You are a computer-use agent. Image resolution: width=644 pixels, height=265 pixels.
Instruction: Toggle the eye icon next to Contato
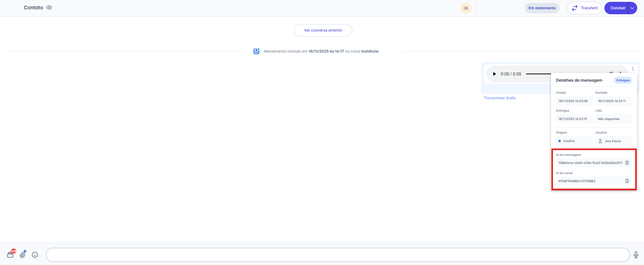pyautogui.click(x=49, y=8)
